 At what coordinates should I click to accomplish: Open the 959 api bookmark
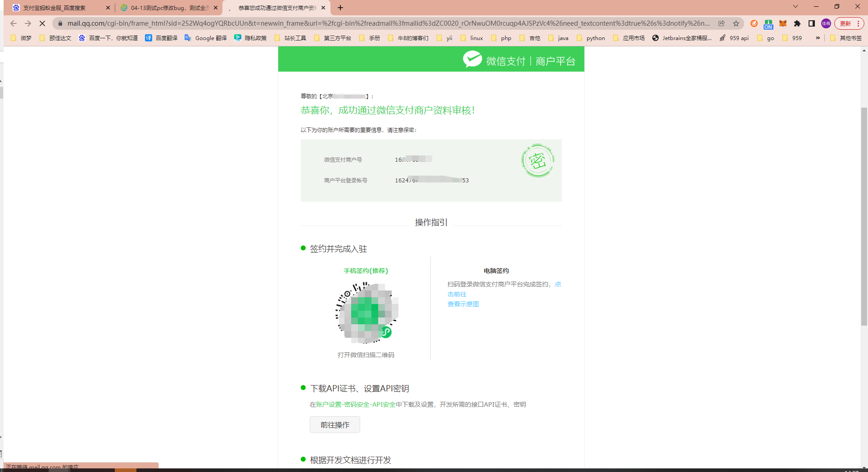pos(734,38)
